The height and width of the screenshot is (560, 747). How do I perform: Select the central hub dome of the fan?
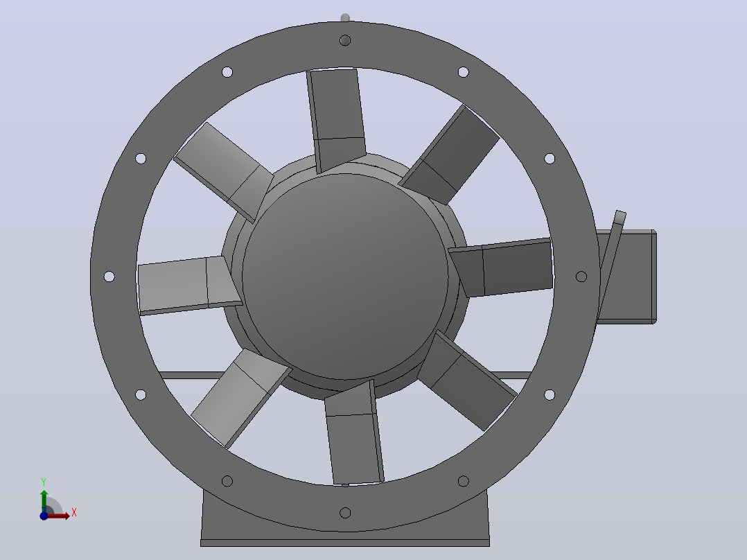pyautogui.click(x=345, y=277)
